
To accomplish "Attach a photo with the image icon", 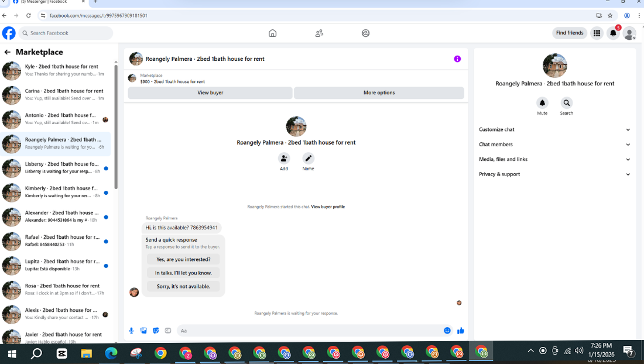I will click(x=144, y=331).
